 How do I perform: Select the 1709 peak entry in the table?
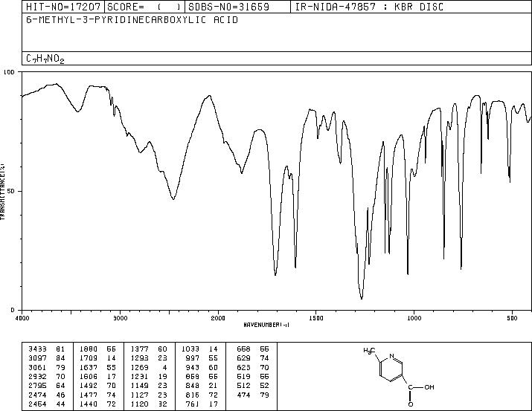pyautogui.click(x=97, y=358)
